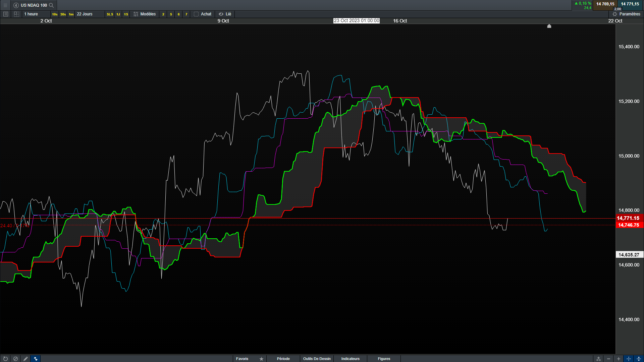This screenshot has height=362, width=644.
Task: Click the crosshair icon at bottom right
Action: [x=629, y=359]
